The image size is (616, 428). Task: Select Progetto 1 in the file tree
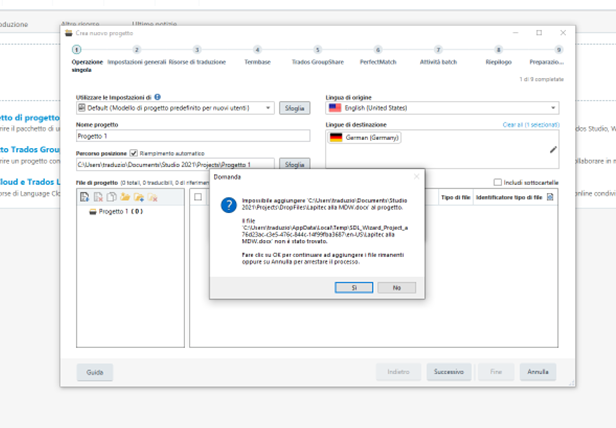(116, 211)
